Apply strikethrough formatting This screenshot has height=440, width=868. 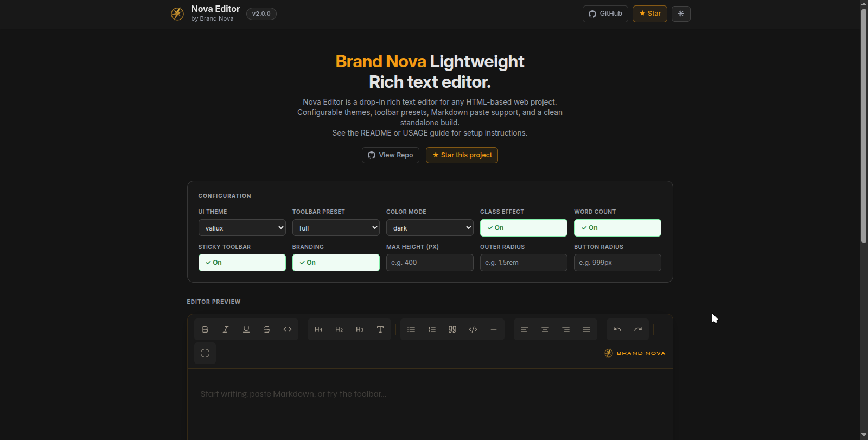(267, 329)
